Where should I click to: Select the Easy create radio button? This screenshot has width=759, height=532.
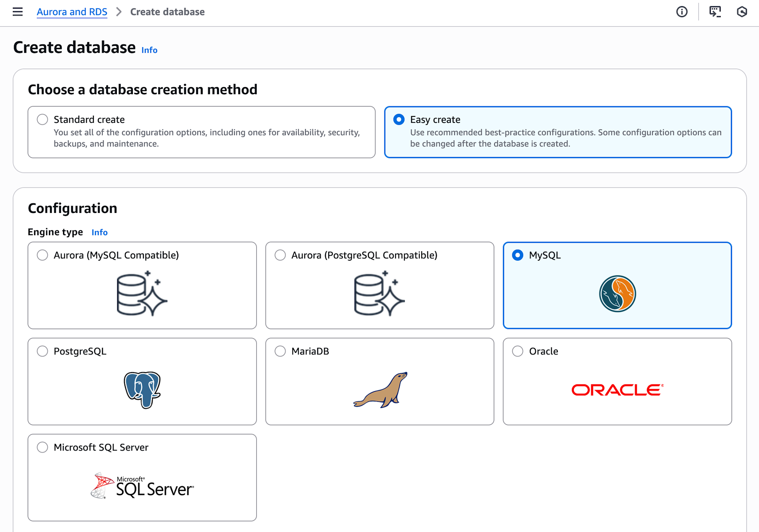point(399,120)
